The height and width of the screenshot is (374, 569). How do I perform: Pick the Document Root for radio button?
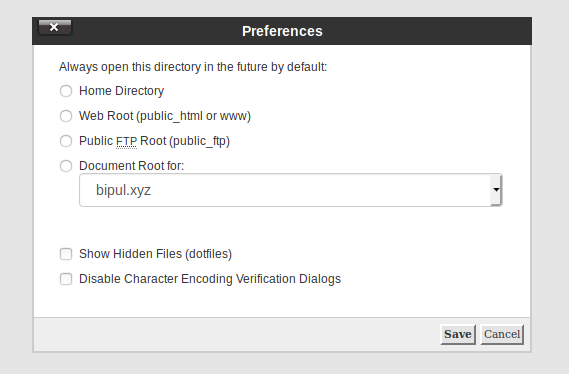pyautogui.click(x=66, y=166)
